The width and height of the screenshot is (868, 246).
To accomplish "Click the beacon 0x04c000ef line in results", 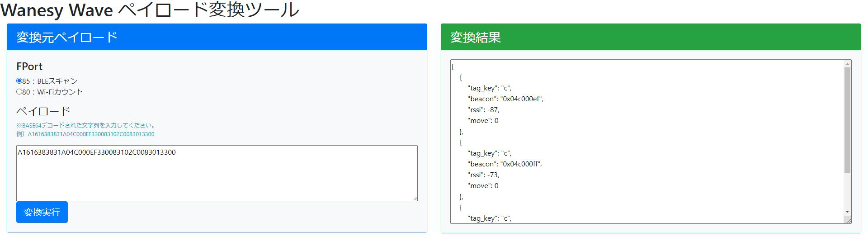I will 505,99.
